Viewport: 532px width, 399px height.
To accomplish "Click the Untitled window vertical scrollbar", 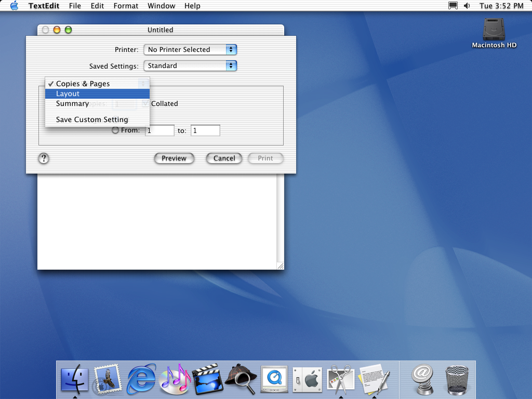I will coord(280,218).
